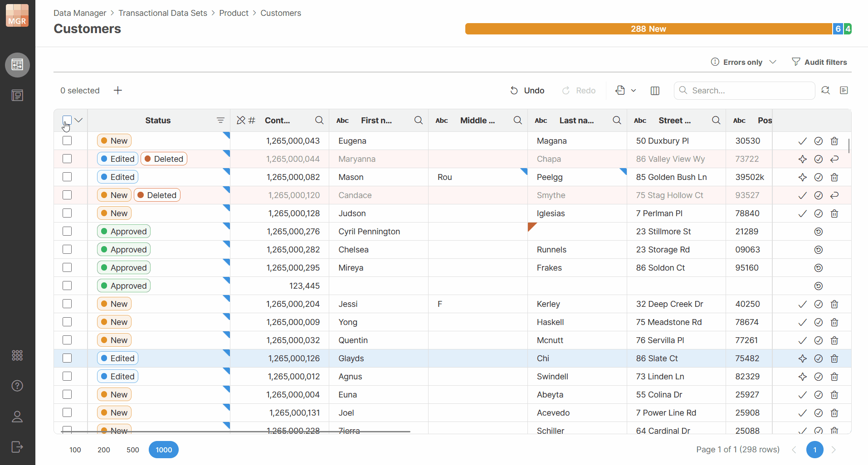Go to next page arrow

point(834,450)
